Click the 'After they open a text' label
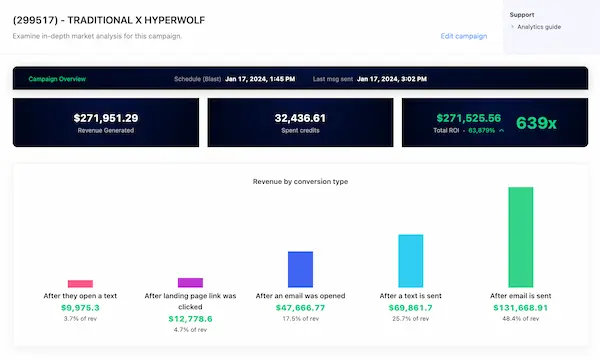The height and width of the screenshot is (361, 600). [x=80, y=296]
